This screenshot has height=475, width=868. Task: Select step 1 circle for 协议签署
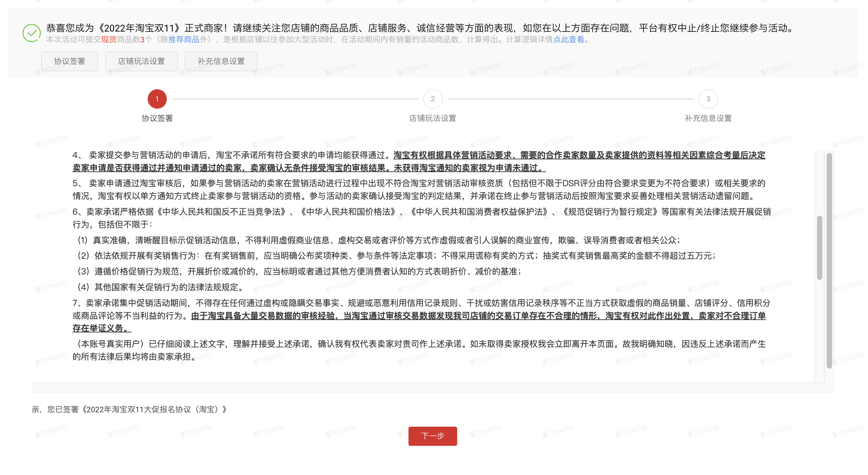click(157, 99)
